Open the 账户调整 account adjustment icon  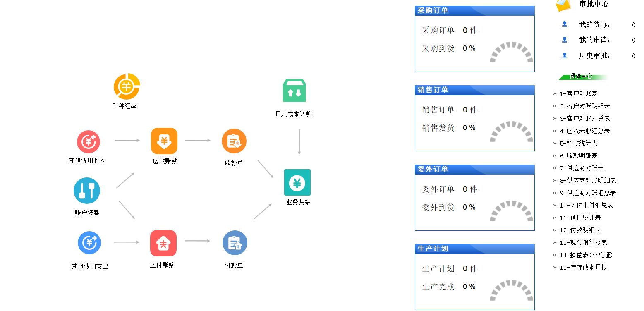pos(87,191)
